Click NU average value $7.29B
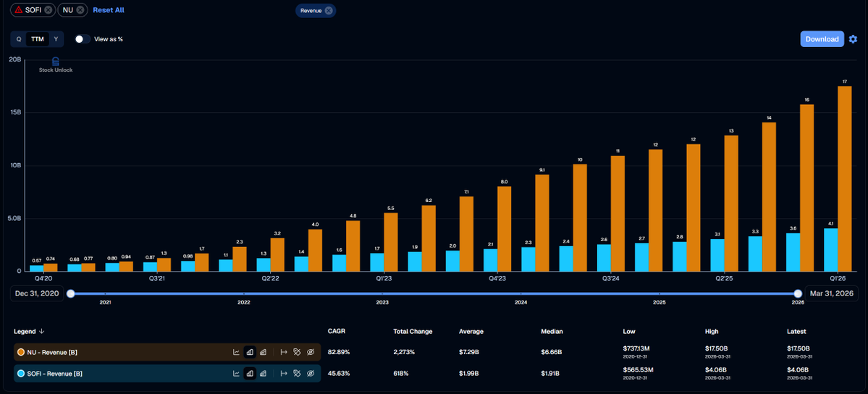 (x=469, y=352)
